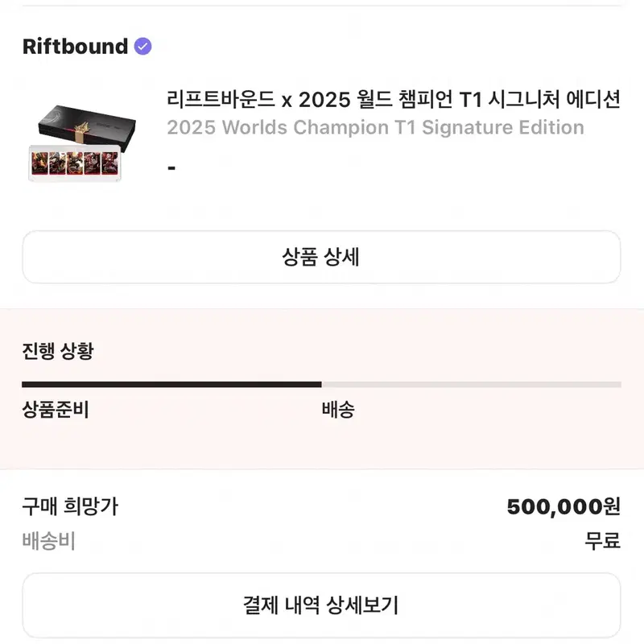Tap the dark filled progress bar segment
Image resolution: width=644 pixels, height=644 pixels.
pos(171,385)
